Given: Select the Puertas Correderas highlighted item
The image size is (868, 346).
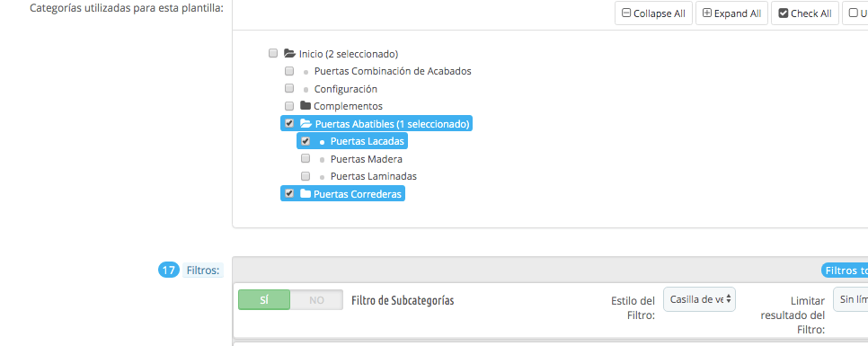Looking at the screenshot, I should (342, 194).
